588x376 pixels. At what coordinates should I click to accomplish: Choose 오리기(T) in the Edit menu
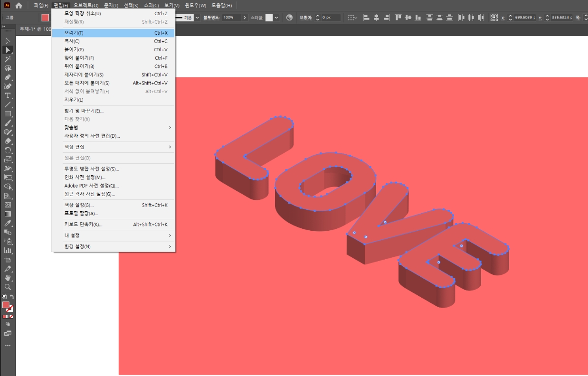coord(114,33)
